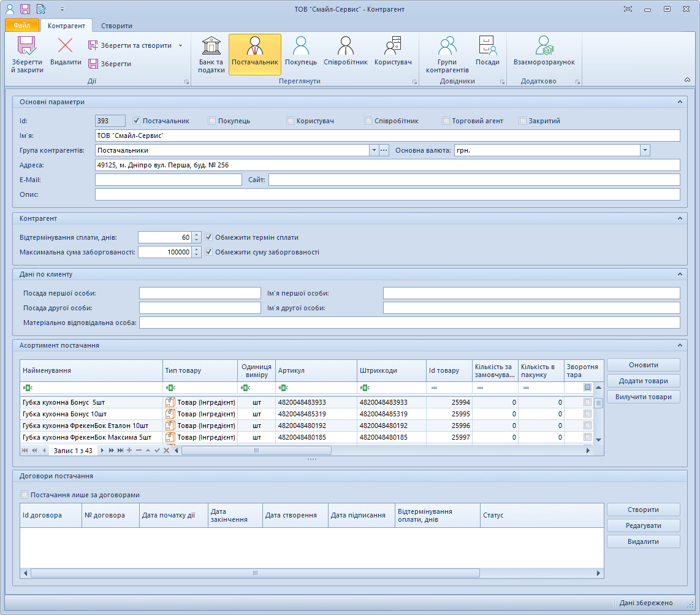Expand the Основна валюта dropdown
Viewport: 700px width, 615px height.
pyautogui.click(x=645, y=150)
